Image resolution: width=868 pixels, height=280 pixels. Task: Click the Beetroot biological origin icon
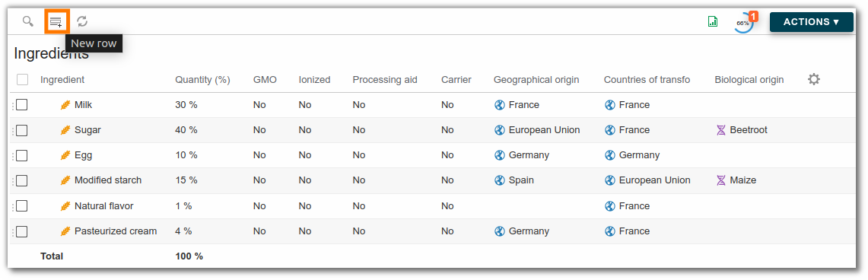(720, 130)
